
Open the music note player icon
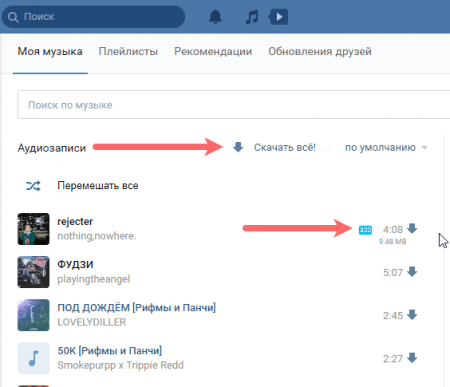tap(252, 17)
